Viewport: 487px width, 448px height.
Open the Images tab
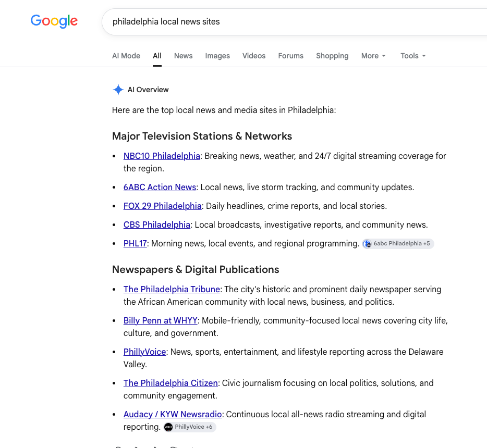pos(217,56)
